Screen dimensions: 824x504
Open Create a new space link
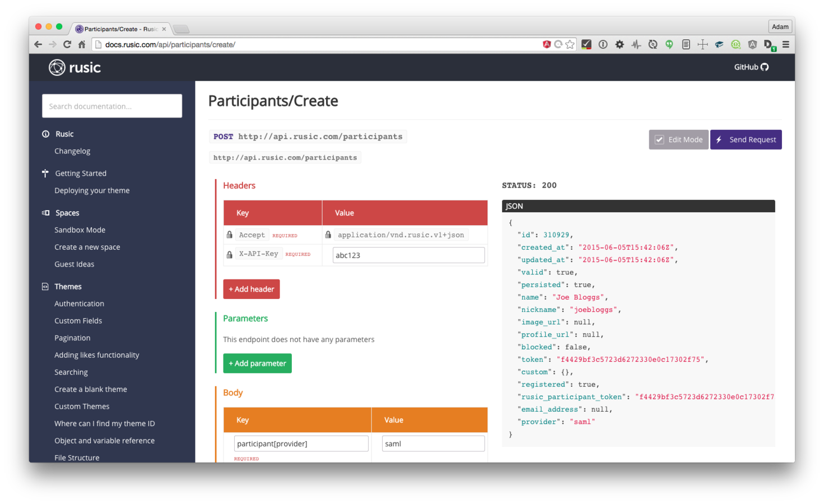click(x=87, y=247)
